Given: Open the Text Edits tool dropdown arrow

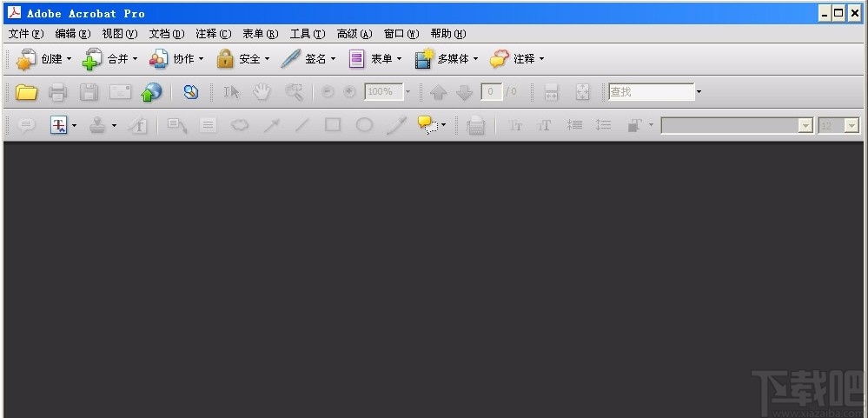Looking at the screenshot, I should [74, 126].
